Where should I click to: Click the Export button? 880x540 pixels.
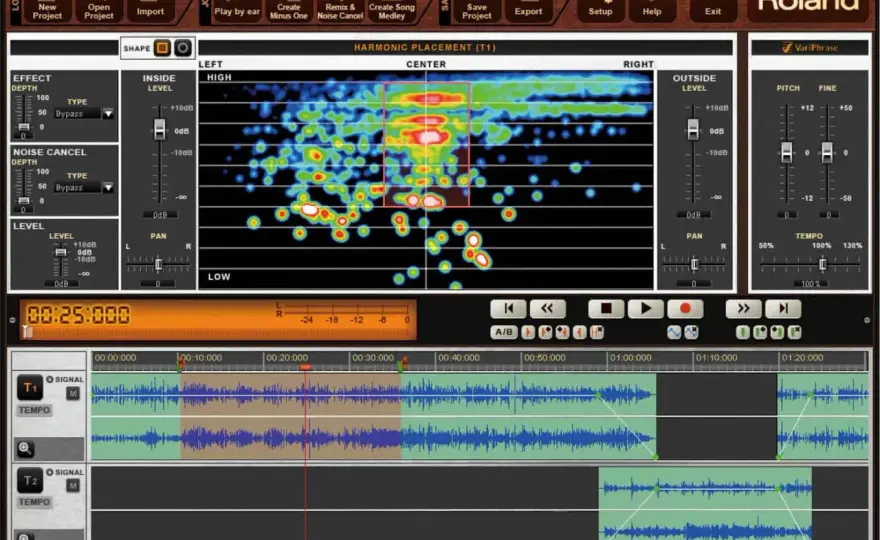(529, 10)
